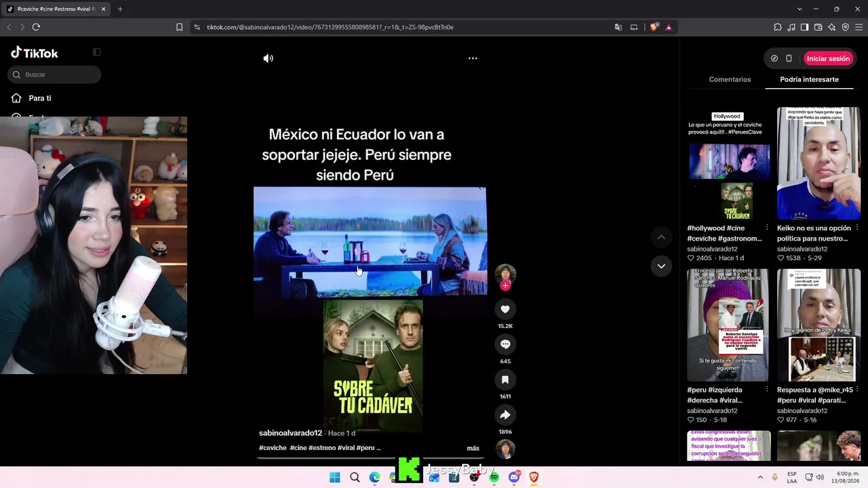This screenshot has height=488, width=868.
Task: Go to the previous video with up chevron
Action: point(661,237)
